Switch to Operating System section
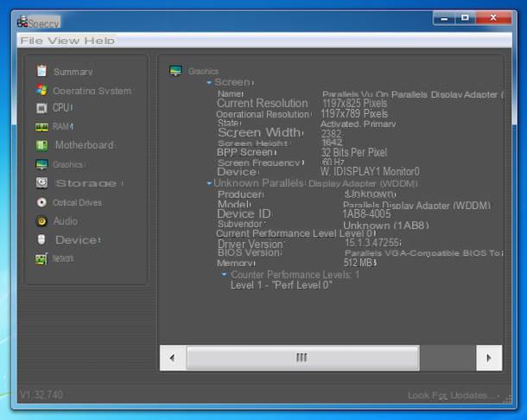527x420 pixels. pos(92,91)
